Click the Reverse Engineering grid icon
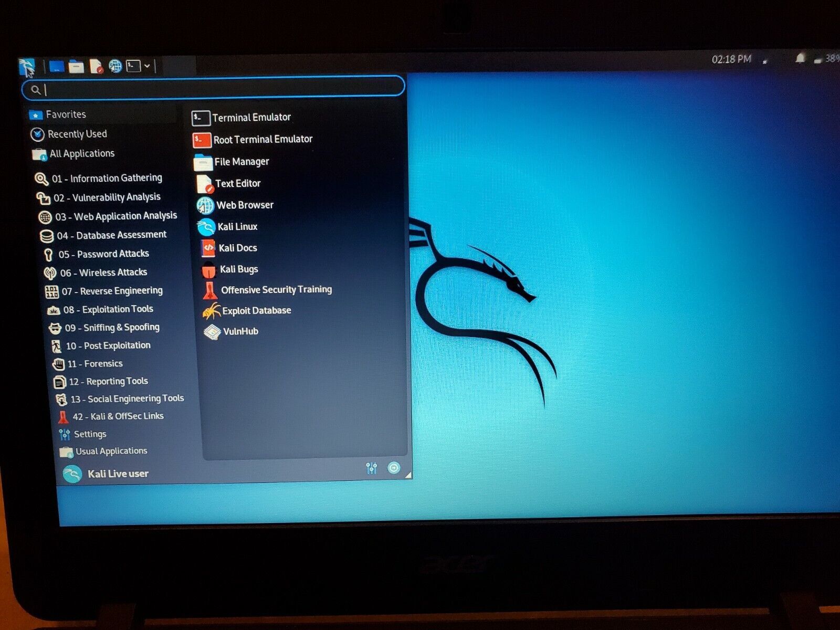840x630 pixels. (52, 292)
